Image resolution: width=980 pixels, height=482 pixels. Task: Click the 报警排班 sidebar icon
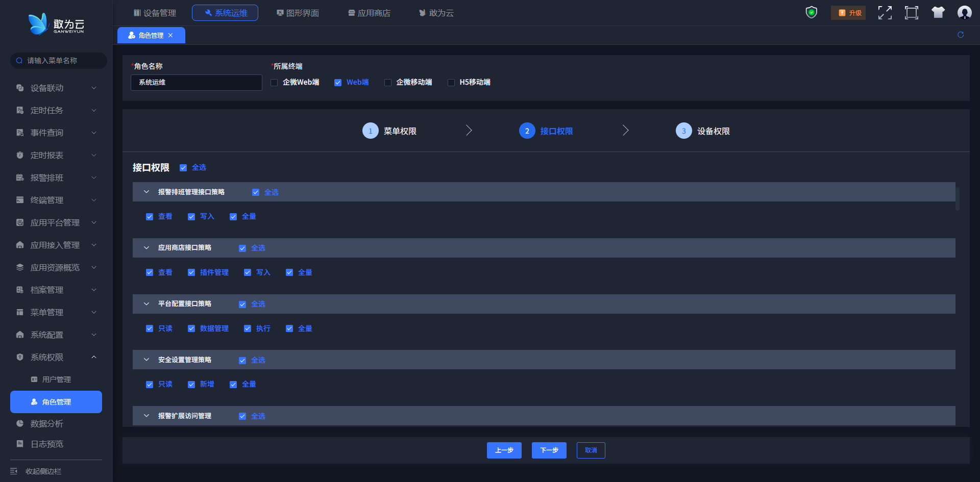[x=20, y=177]
